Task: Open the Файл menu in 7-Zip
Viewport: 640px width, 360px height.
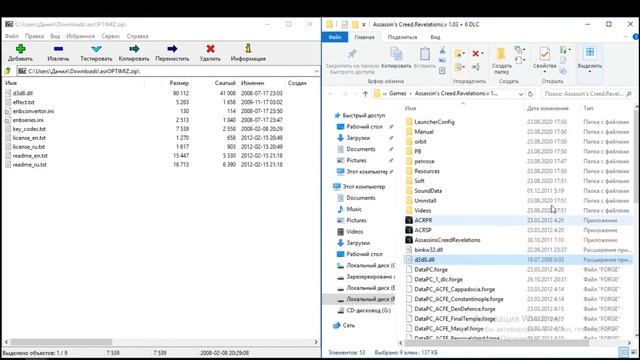Action: click(12, 36)
